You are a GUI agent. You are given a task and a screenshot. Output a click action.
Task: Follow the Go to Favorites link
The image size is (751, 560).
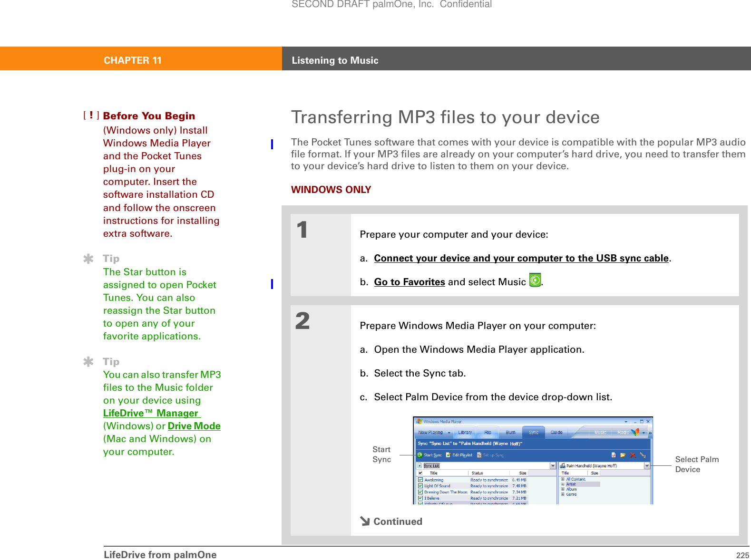(410, 282)
